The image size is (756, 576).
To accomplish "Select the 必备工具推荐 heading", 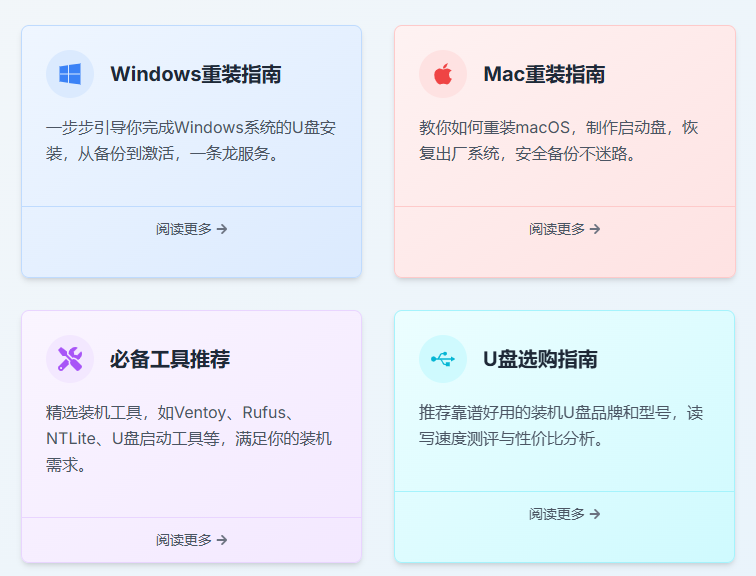I will 170,359.
